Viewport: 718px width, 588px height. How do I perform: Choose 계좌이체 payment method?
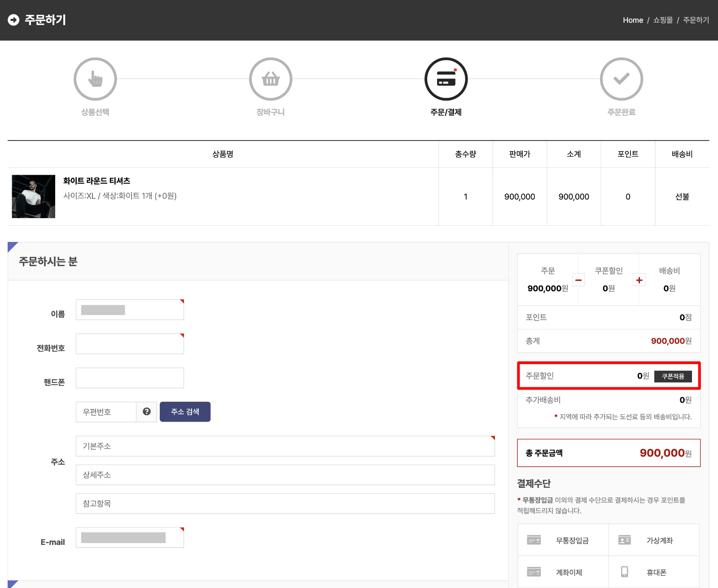(563, 572)
